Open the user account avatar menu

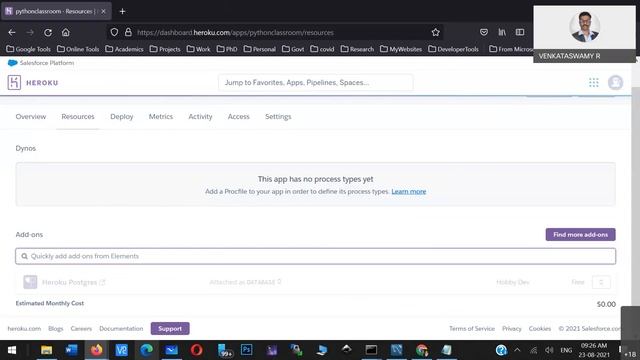(x=615, y=82)
